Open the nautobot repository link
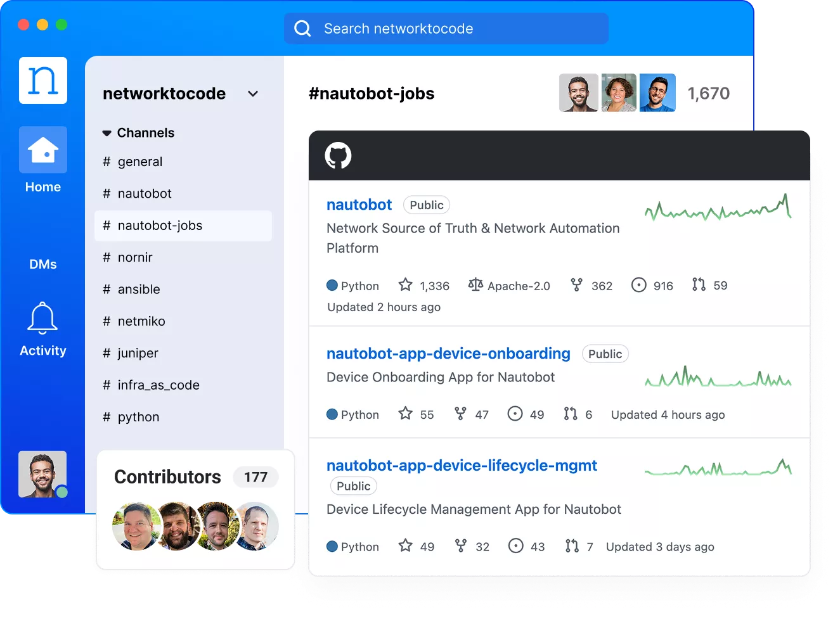This screenshot has height=619, width=840. pos(359,205)
